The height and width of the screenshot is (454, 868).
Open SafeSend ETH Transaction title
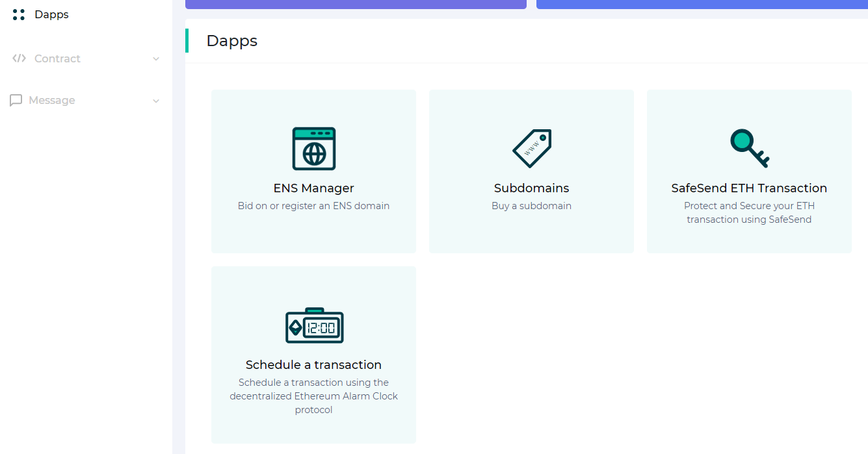(x=749, y=188)
